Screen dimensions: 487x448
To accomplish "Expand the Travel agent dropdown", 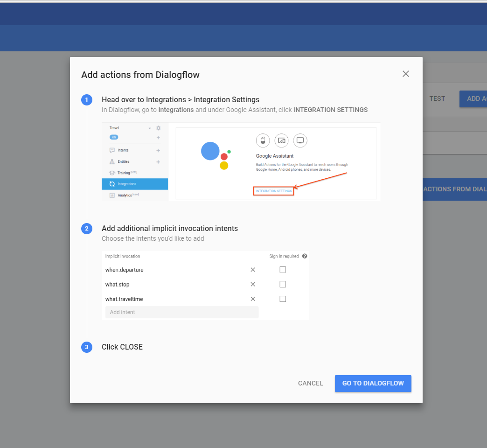I will (149, 128).
